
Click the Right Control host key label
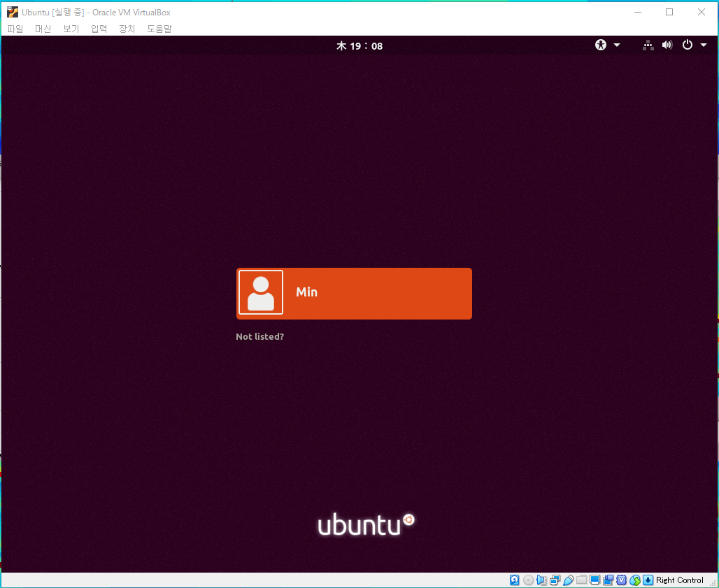point(680,580)
